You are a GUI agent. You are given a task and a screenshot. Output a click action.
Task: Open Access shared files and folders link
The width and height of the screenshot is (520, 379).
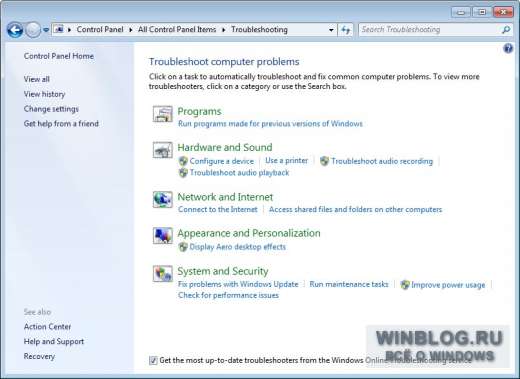click(x=355, y=209)
